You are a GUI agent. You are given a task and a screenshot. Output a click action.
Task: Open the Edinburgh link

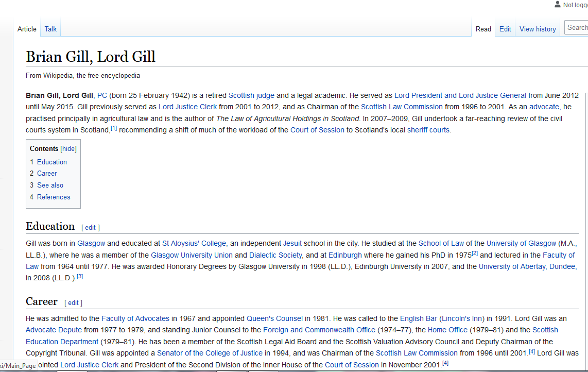(345, 255)
